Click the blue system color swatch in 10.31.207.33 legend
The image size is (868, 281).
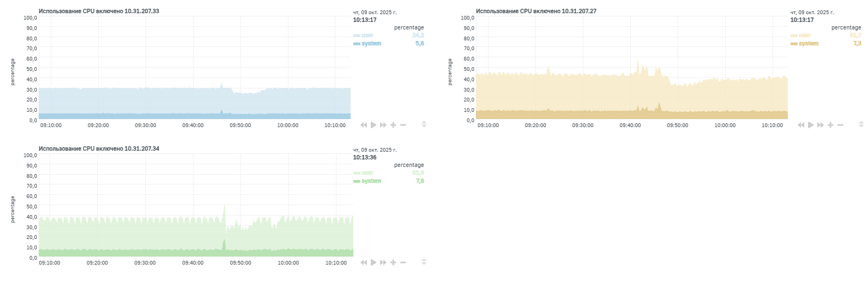(357, 44)
